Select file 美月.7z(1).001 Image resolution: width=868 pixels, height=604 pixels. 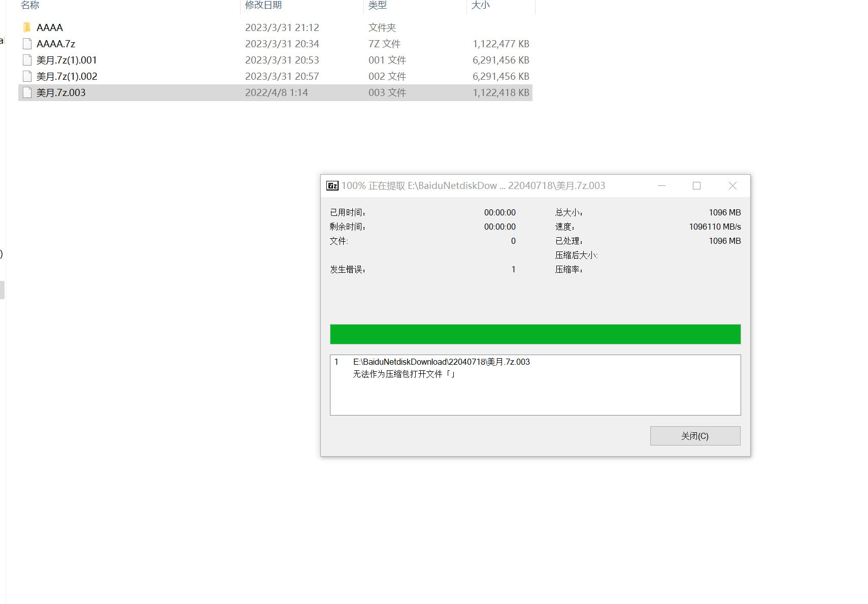[x=66, y=60]
